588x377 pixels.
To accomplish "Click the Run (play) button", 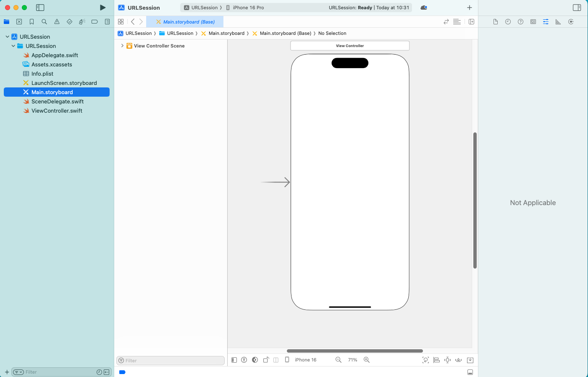I will [102, 8].
